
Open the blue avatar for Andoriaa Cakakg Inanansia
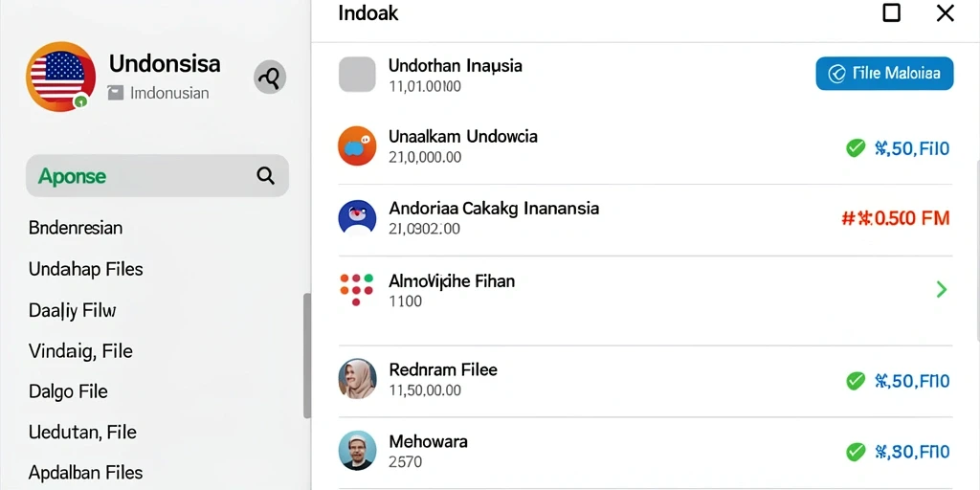pos(357,218)
